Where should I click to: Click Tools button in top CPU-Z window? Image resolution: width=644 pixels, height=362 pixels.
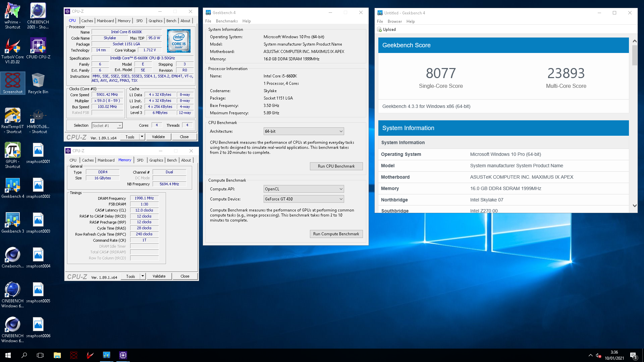pos(130,137)
